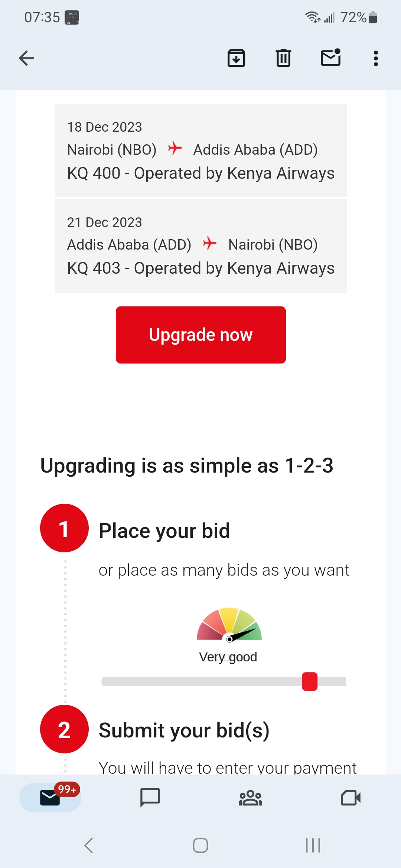
Task: Archive this email with the archive icon
Action: coord(236,58)
